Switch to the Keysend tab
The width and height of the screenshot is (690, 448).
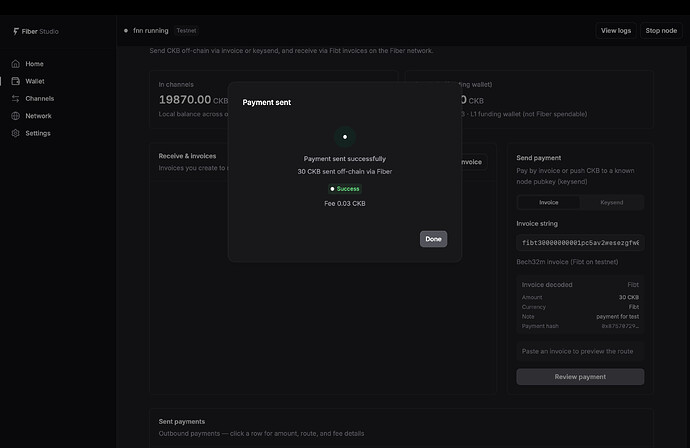pos(612,202)
